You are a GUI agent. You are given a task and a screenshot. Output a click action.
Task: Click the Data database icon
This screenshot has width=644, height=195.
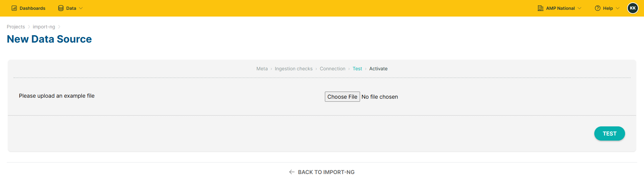pyautogui.click(x=61, y=8)
